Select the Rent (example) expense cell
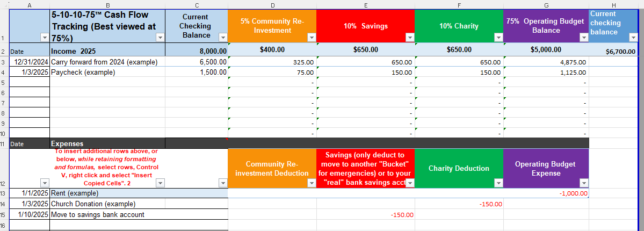Screen dimensions: 644x231 [x=107, y=193]
